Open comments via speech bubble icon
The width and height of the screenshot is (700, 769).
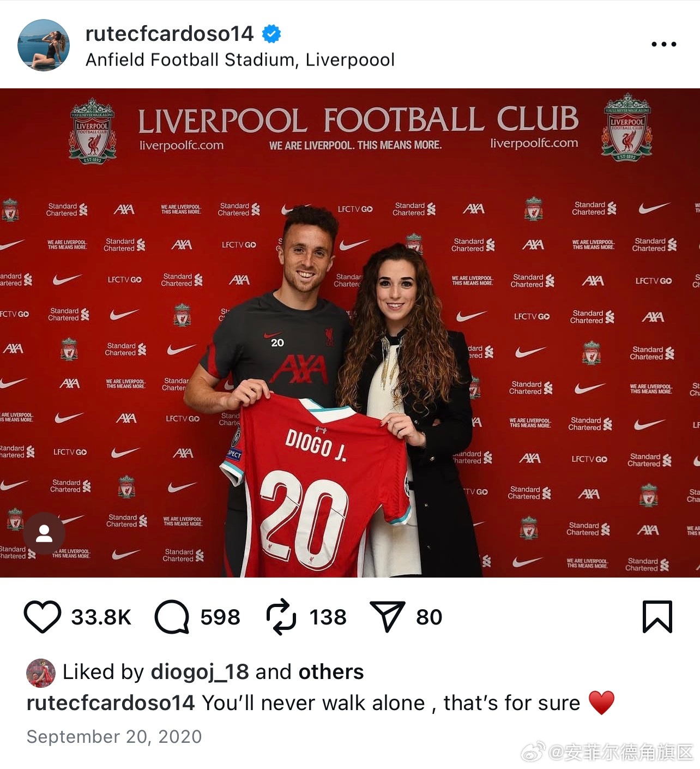tap(172, 617)
